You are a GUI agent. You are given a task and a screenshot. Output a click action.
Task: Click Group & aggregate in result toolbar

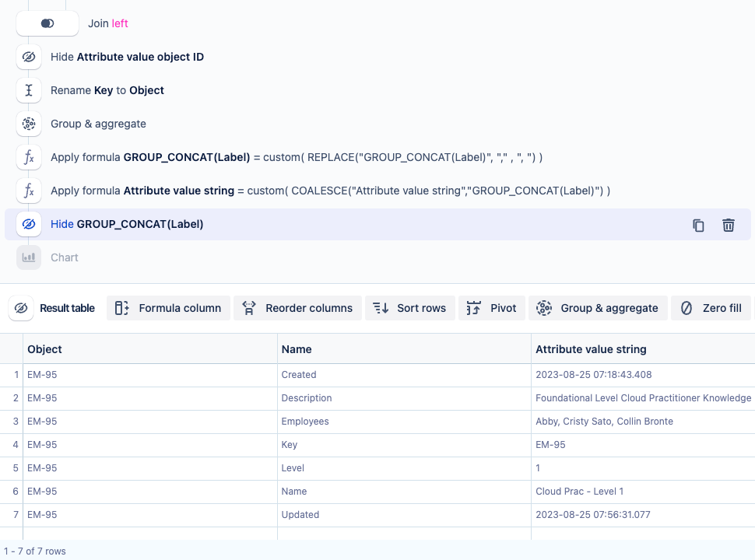597,308
